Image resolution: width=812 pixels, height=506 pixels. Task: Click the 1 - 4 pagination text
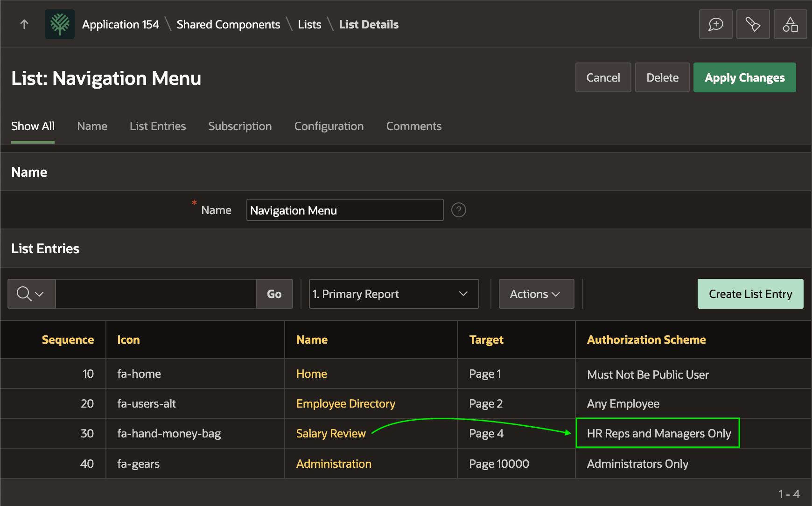[789, 493]
